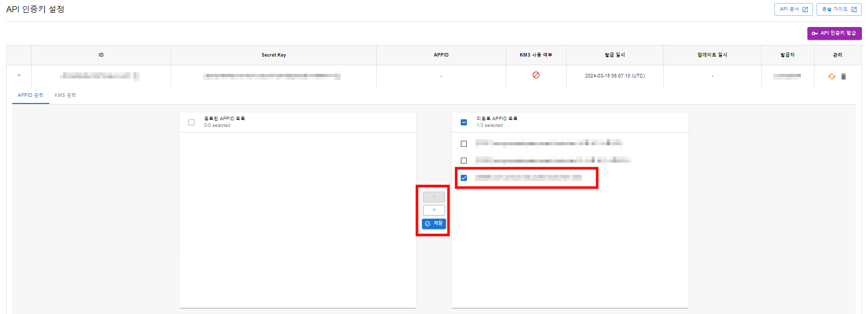868x314 pixels.
Task: Click the Secret Key column header
Action: coord(274,55)
